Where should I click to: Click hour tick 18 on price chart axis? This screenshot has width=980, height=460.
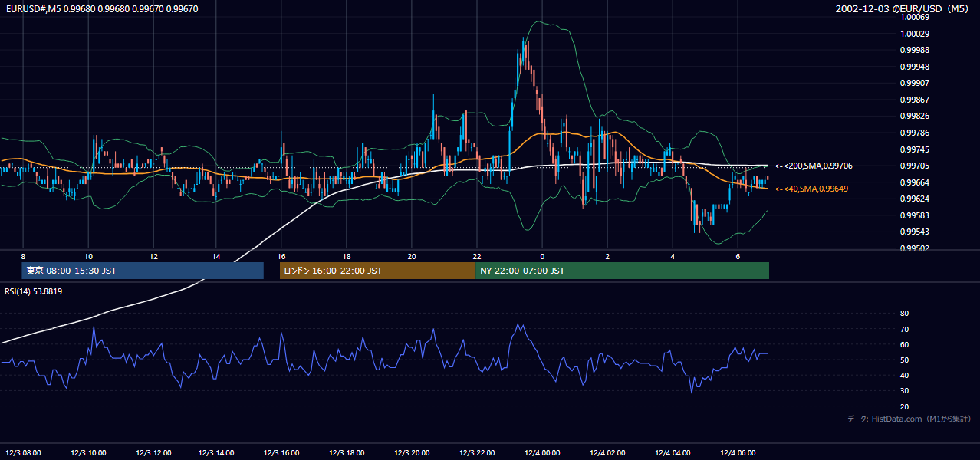tap(347, 256)
